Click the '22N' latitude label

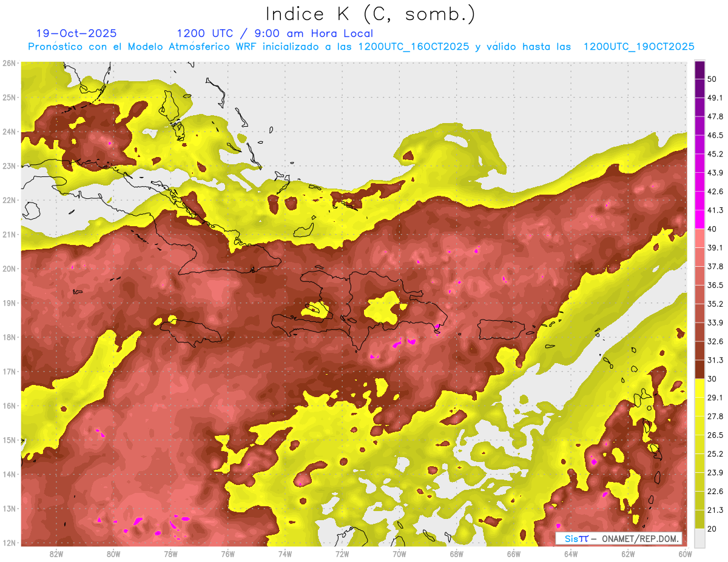(9, 200)
